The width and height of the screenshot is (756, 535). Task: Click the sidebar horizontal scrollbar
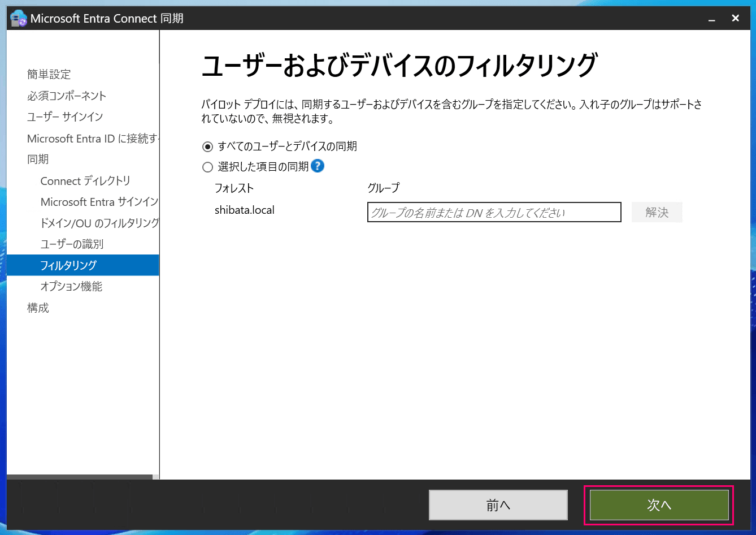80,477
